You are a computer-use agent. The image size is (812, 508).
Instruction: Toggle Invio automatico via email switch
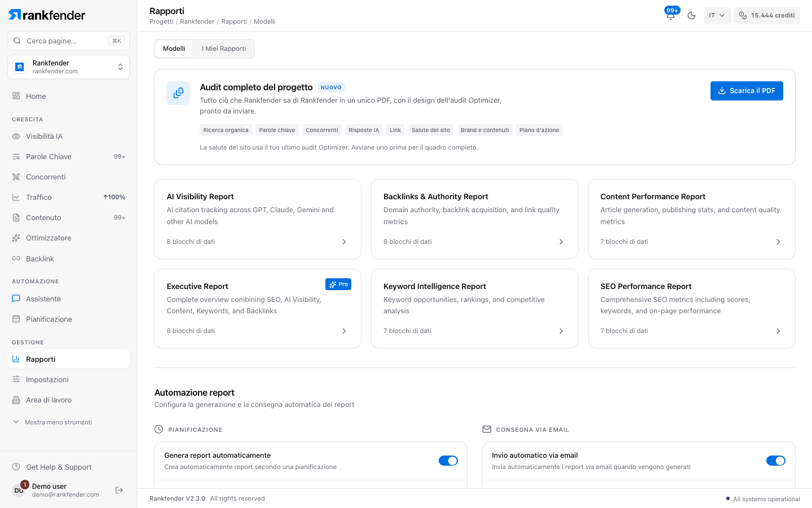click(776, 461)
